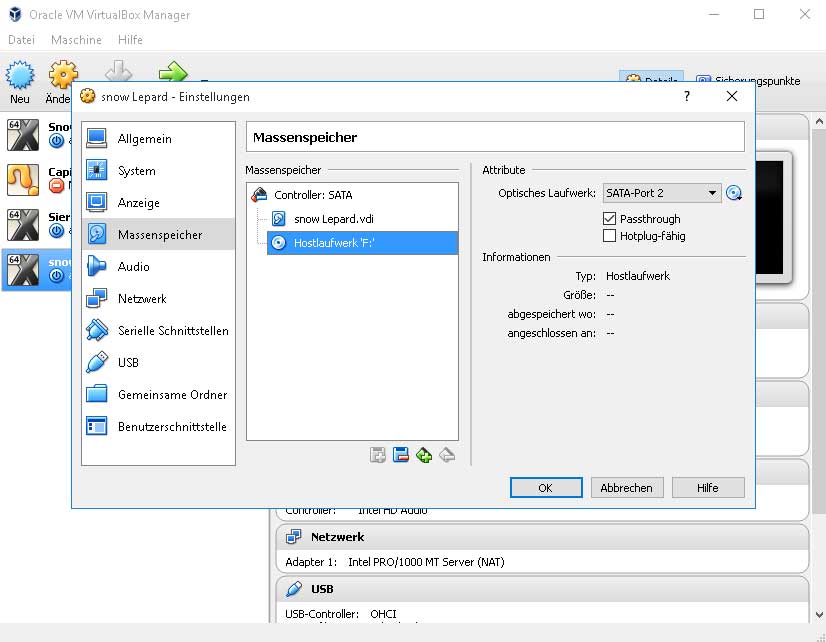
Task: Click green start arrow toolbar icon
Action: [173, 71]
